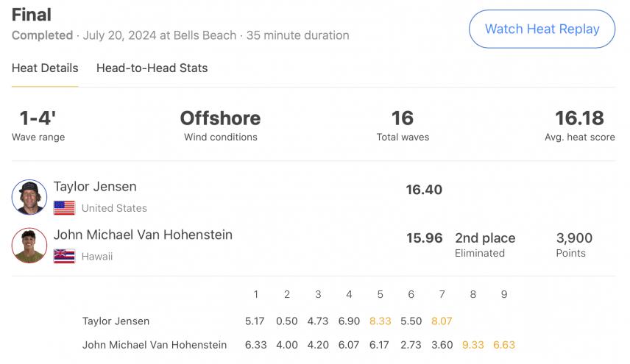Click Taylor Jensen's 16.40 heat total

tap(424, 190)
